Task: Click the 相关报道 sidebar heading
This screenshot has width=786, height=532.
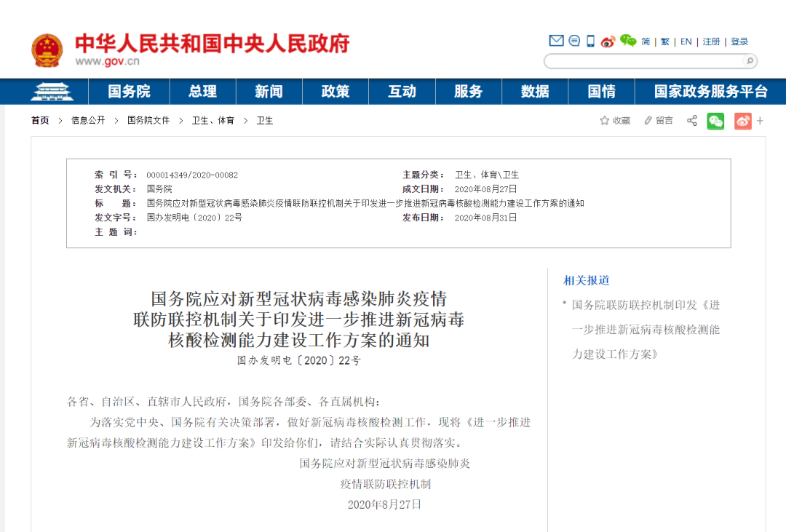Action: pos(587,280)
